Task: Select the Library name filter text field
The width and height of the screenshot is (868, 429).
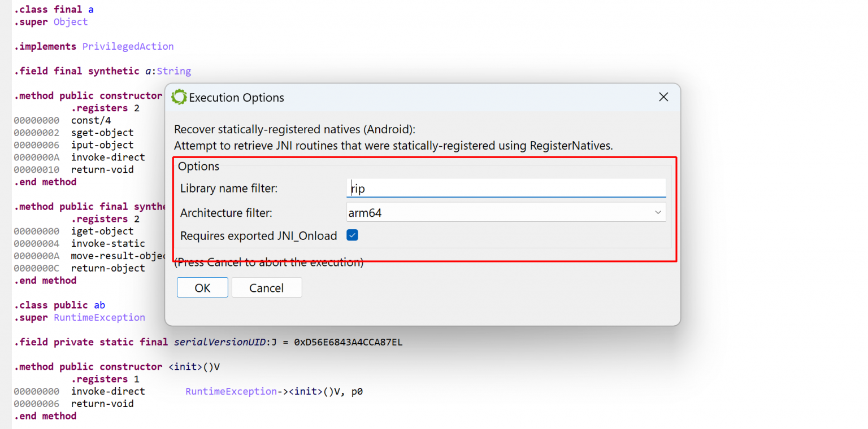Action: 506,188
